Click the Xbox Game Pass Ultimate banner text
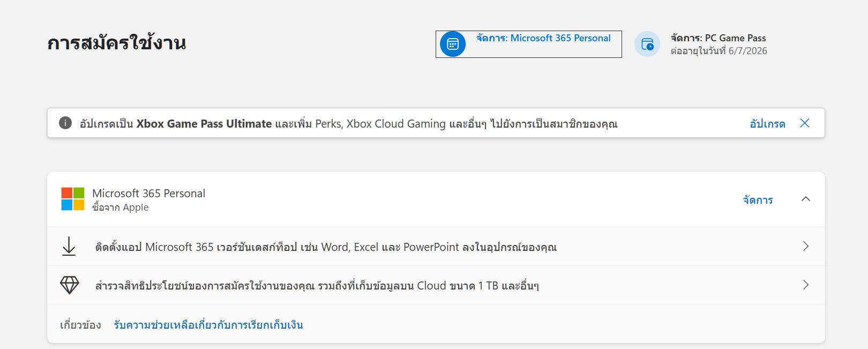The height and width of the screenshot is (349, 868). (349, 124)
